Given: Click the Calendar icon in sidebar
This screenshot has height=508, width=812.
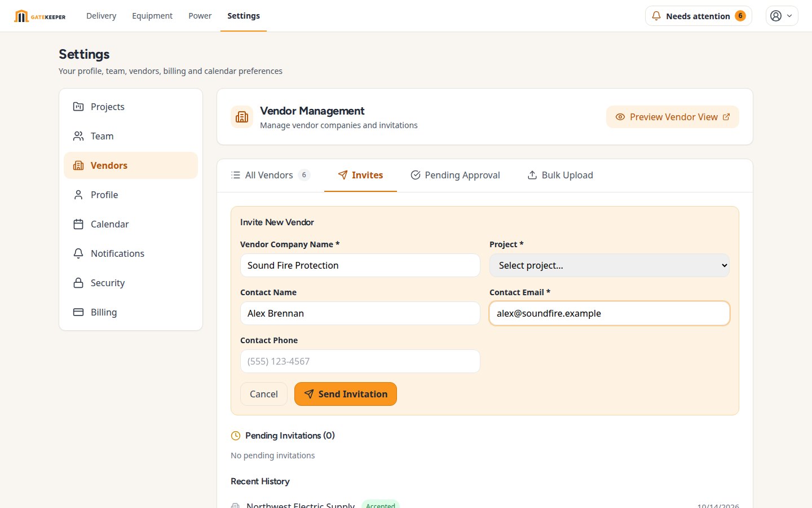Looking at the screenshot, I should pyautogui.click(x=78, y=224).
